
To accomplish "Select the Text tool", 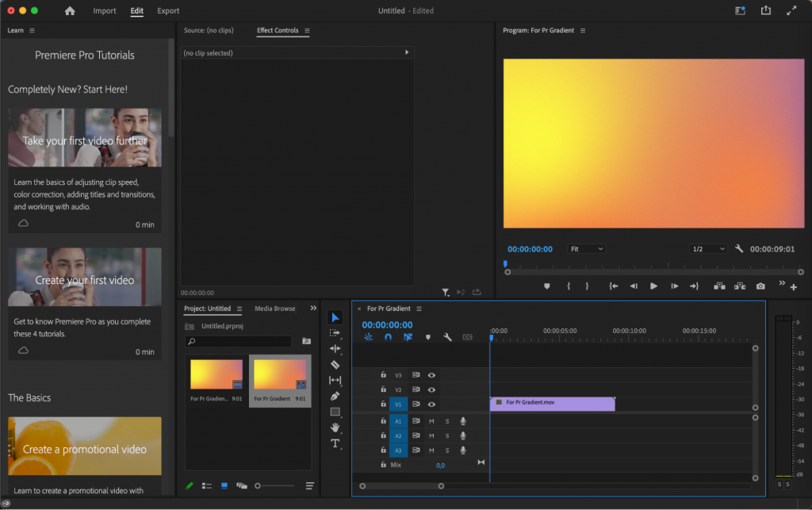I will (335, 444).
